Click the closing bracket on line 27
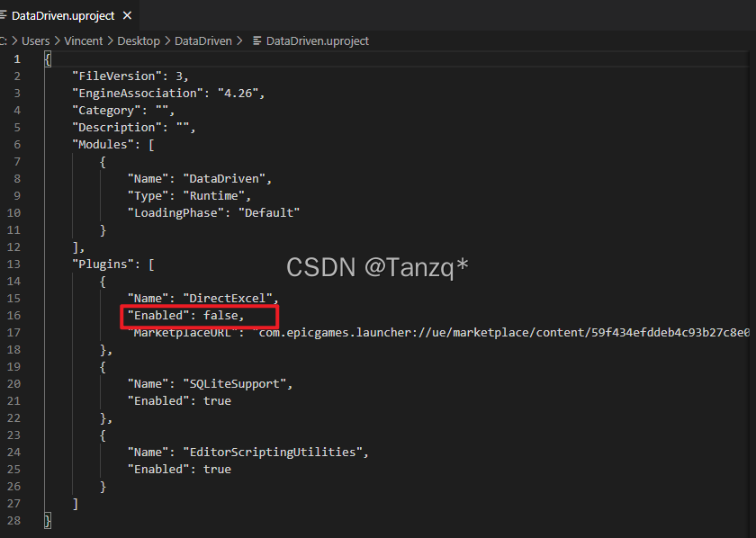This screenshot has width=756, height=538. 76,504
